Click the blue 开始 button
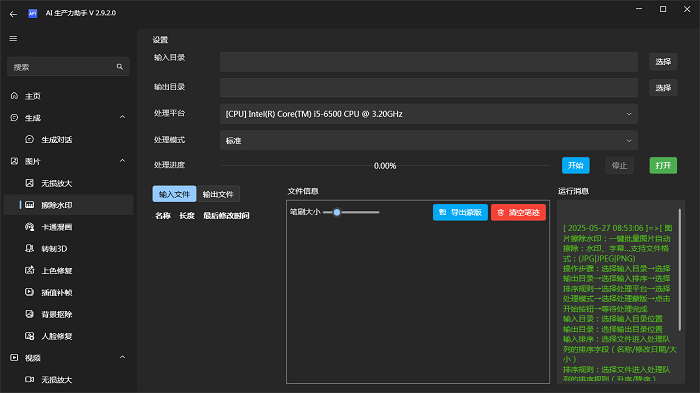 click(575, 165)
